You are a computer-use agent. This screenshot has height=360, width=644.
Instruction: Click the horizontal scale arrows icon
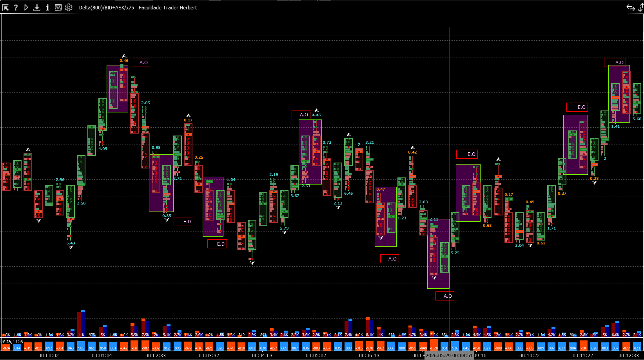tap(631, 8)
